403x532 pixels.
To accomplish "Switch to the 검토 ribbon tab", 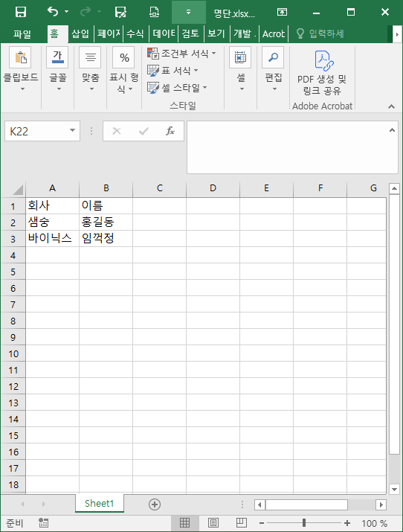I will pyautogui.click(x=190, y=34).
